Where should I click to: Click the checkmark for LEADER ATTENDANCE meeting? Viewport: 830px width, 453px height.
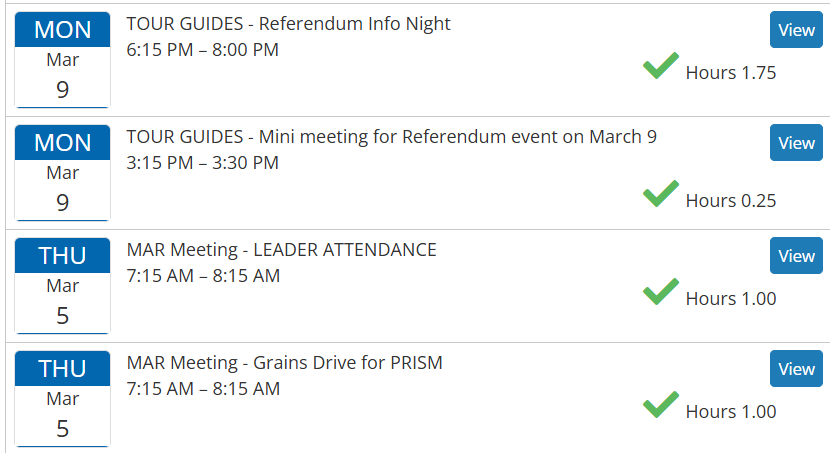660,292
